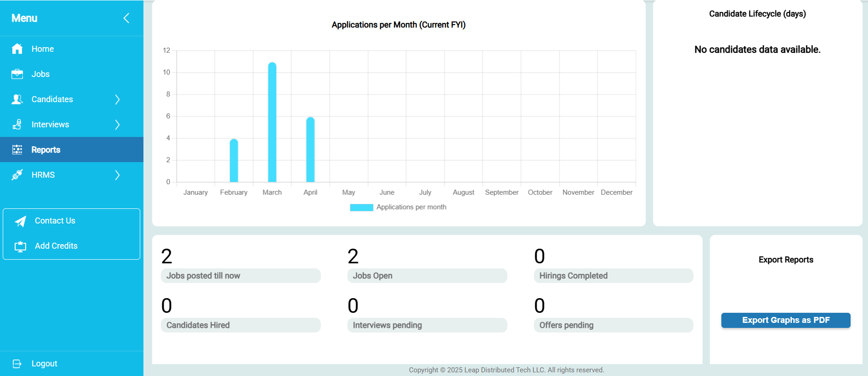The width and height of the screenshot is (868, 376).
Task: Click the Candidates person icon
Action: [x=17, y=99]
